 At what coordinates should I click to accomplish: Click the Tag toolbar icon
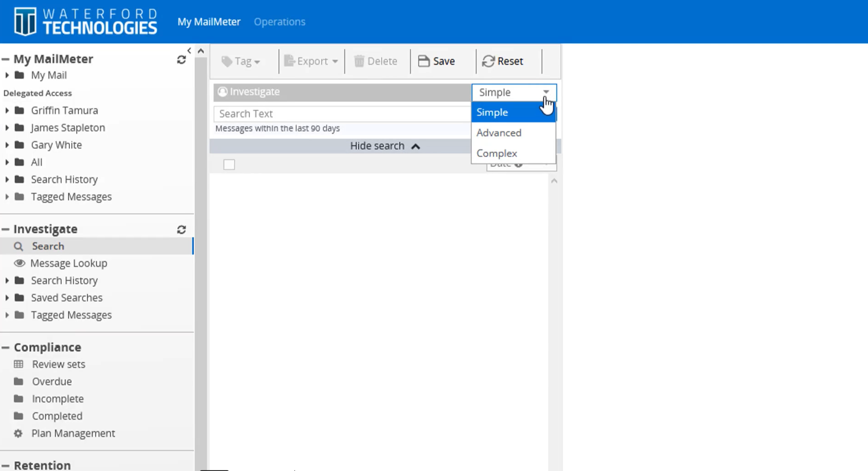tap(226, 61)
